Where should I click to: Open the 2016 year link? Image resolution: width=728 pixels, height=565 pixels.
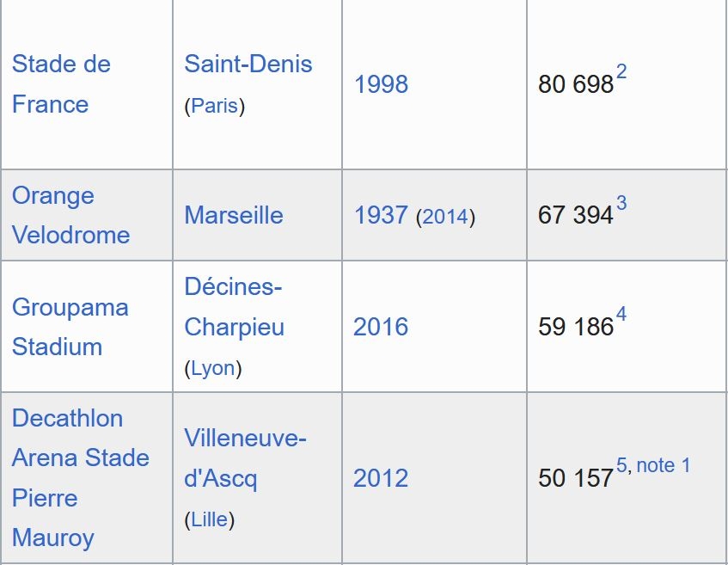coord(381,327)
